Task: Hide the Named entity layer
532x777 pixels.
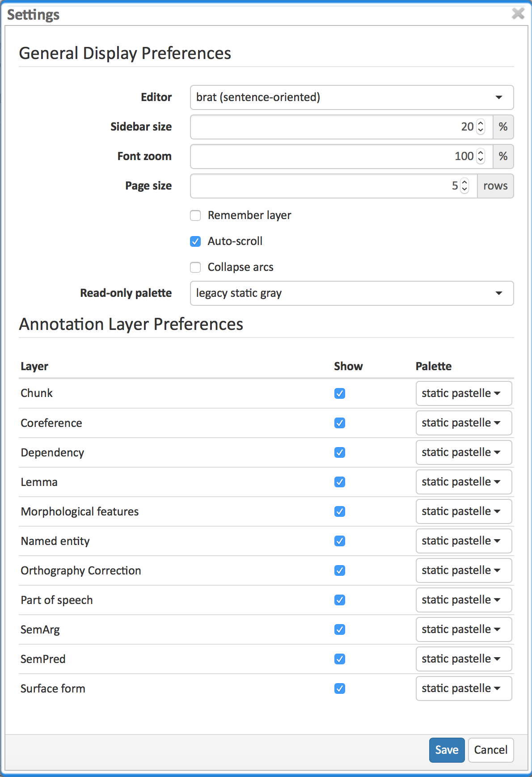Action: point(340,541)
